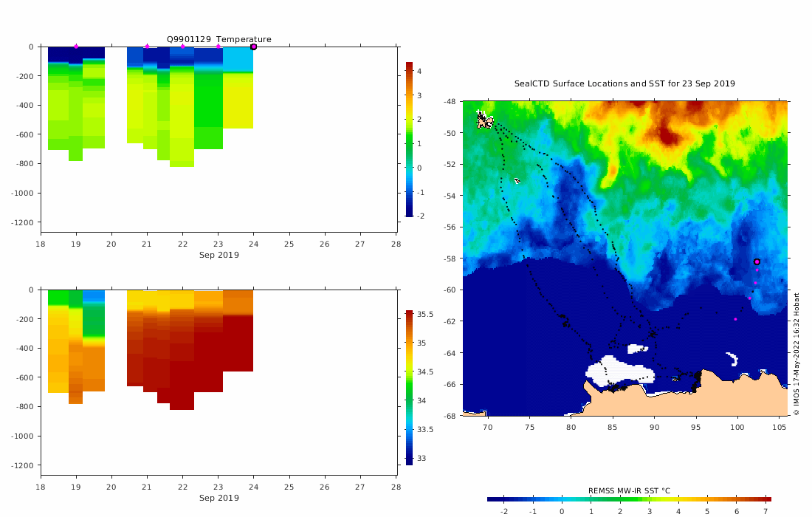Image resolution: width=812 pixels, height=517 pixels.
Task: Click the '33' tick on salinity colorbar
Action: coord(422,459)
